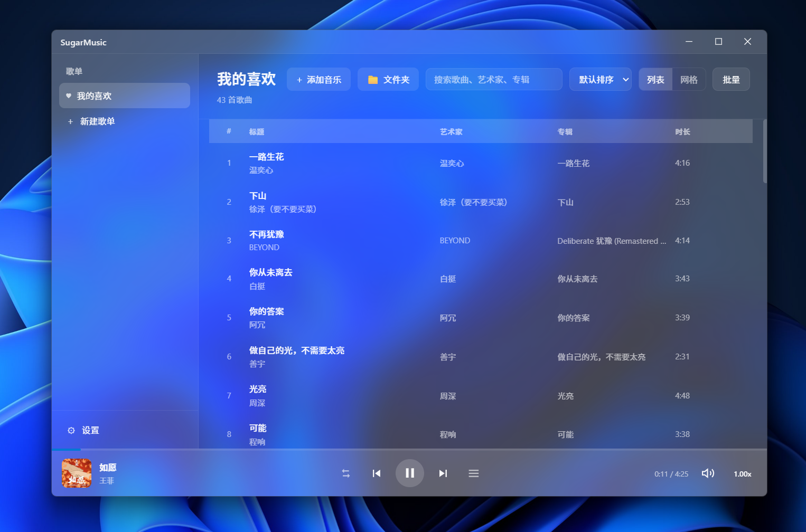Click the playback progress bar
This screenshot has height=532, width=806.
click(409, 450)
